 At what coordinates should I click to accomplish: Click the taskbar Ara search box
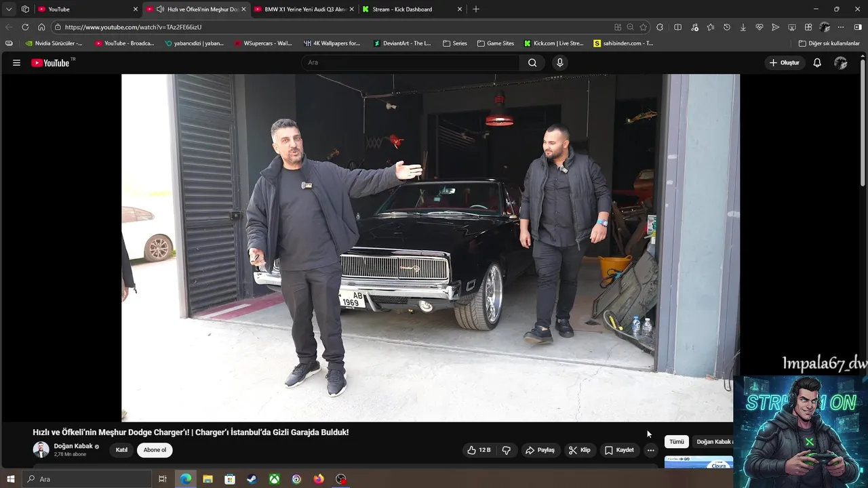[x=87, y=479]
